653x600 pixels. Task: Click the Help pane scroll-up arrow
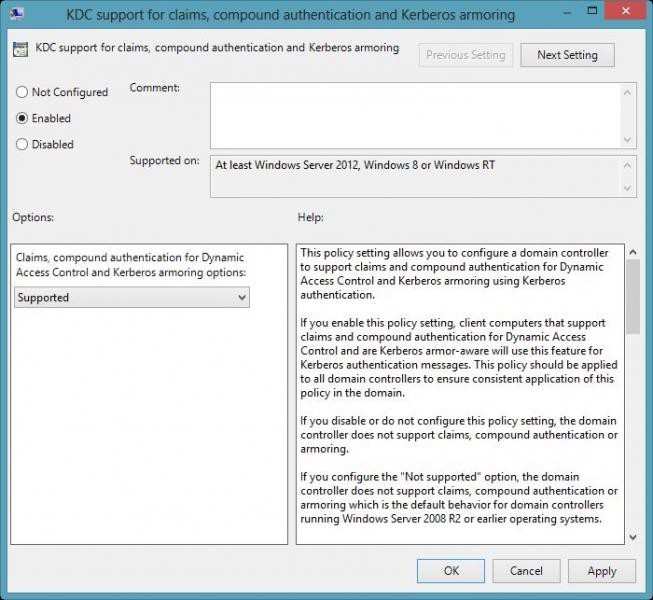[633, 252]
